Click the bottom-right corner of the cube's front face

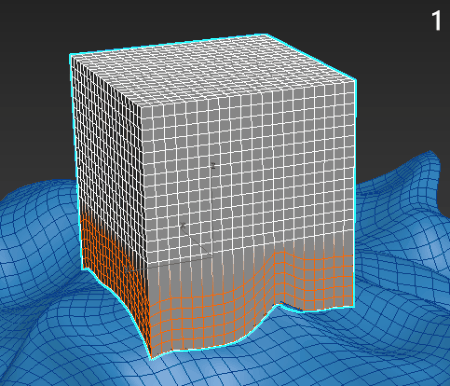click(353, 305)
